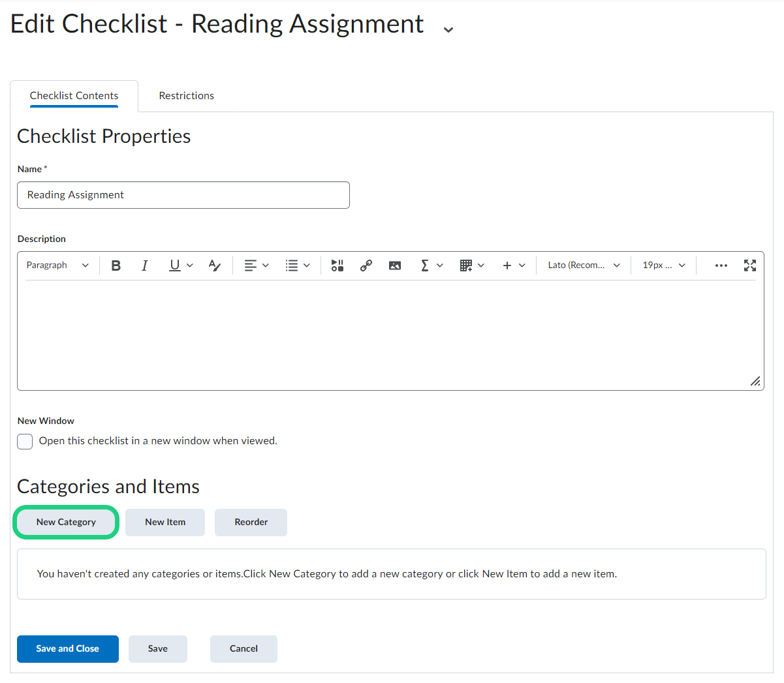Open the Paragraph format dropdown
This screenshot has height=683, width=784.
pyautogui.click(x=57, y=266)
